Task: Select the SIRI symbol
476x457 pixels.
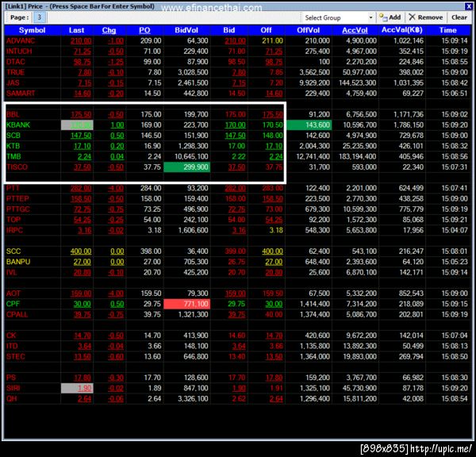Action: (13, 388)
